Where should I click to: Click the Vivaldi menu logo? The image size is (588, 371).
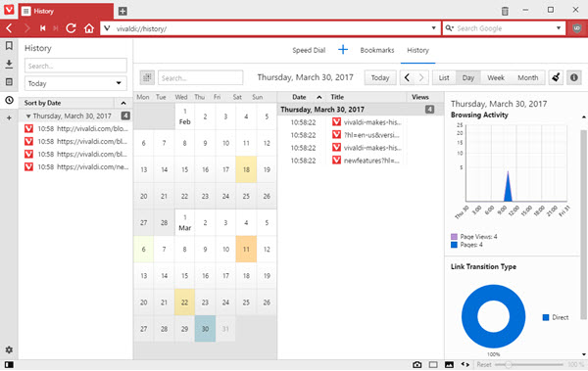(x=9, y=10)
